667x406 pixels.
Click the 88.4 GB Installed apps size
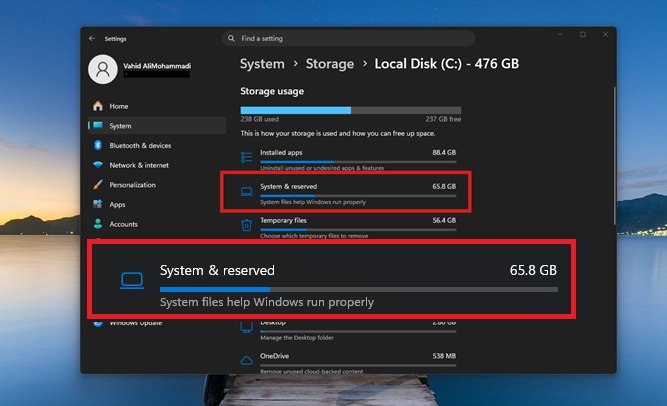pos(444,152)
